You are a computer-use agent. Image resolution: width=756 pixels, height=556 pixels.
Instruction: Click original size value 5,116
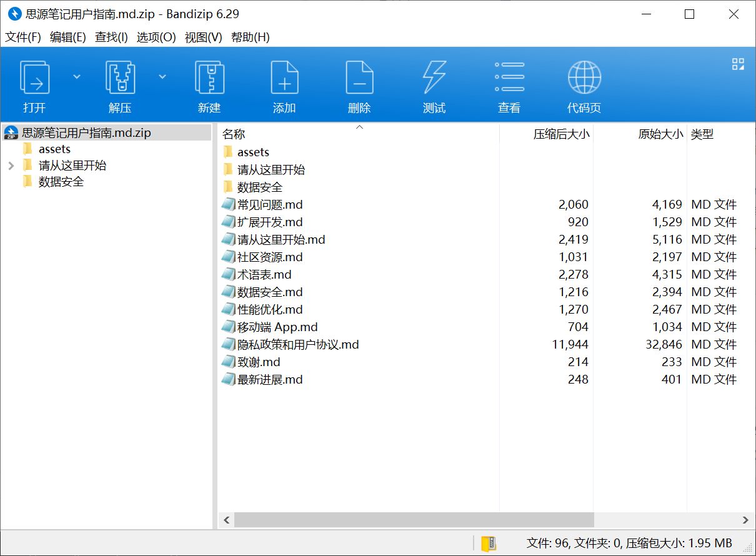667,239
